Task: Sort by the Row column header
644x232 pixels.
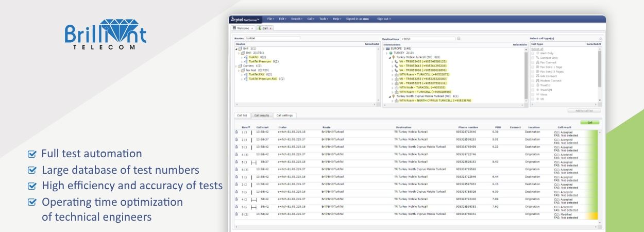Action: pyautogui.click(x=246, y=127)
